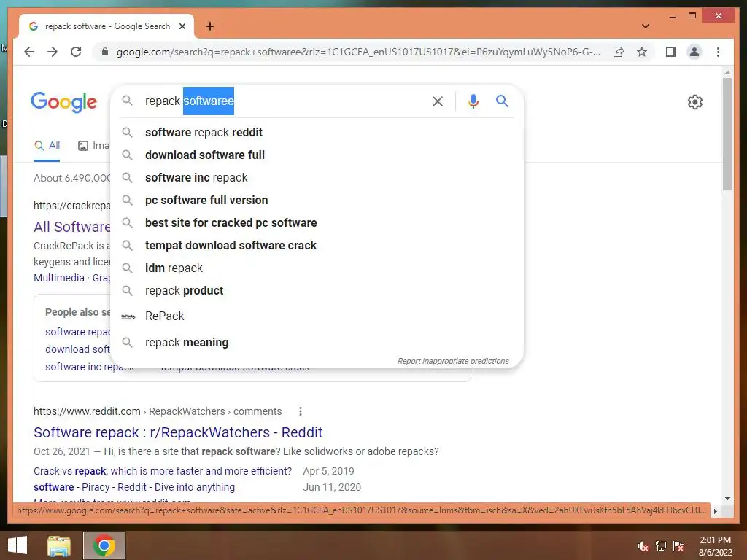Switch to the All results tab

(47, 146)
